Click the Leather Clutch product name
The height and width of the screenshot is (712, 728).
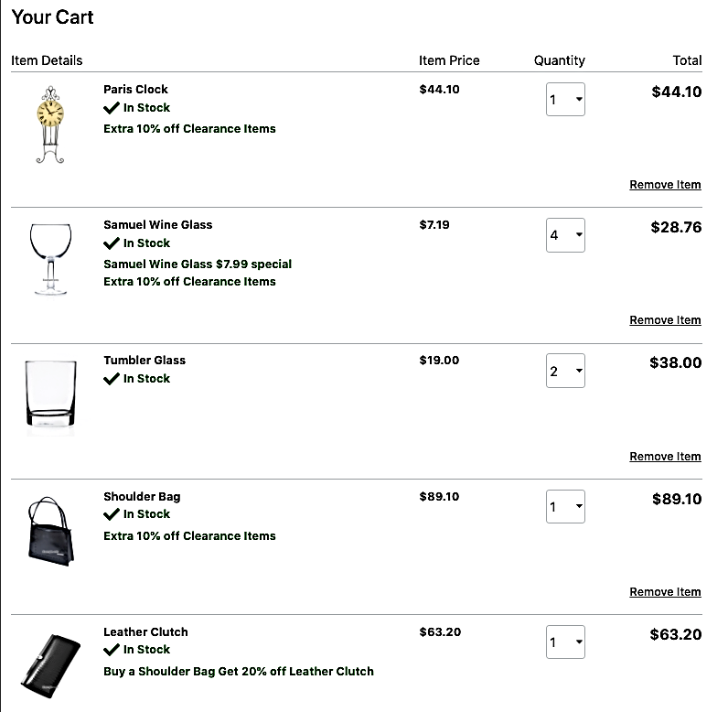pyautogui.click(x=145, y=632)
